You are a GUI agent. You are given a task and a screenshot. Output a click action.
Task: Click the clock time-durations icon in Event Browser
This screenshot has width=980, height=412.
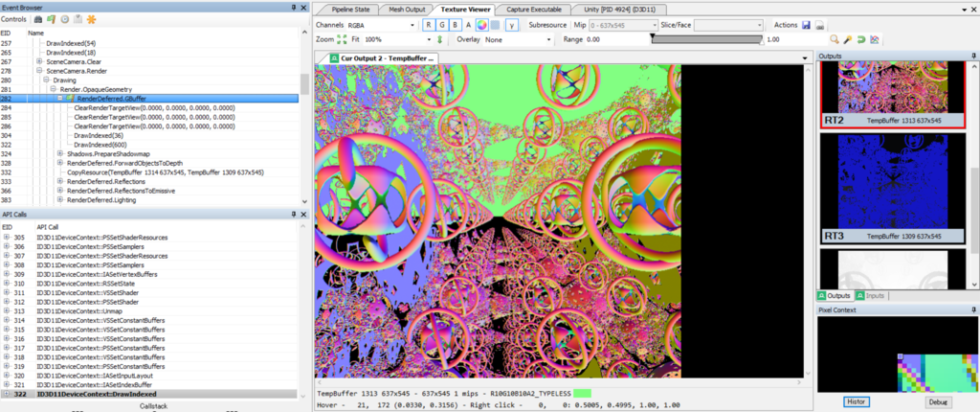(x=64, y=19)
